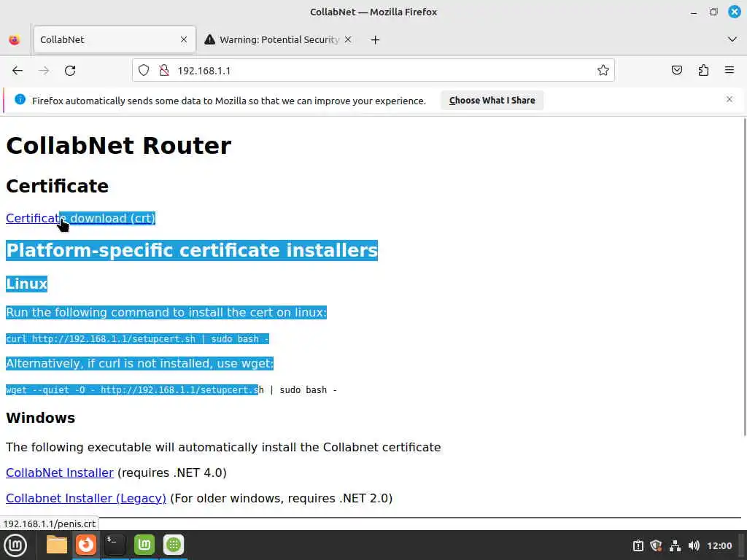This screenshot has width=747, height=560.
Task: Open the Extensions puzzle icon
Action: 703,71
